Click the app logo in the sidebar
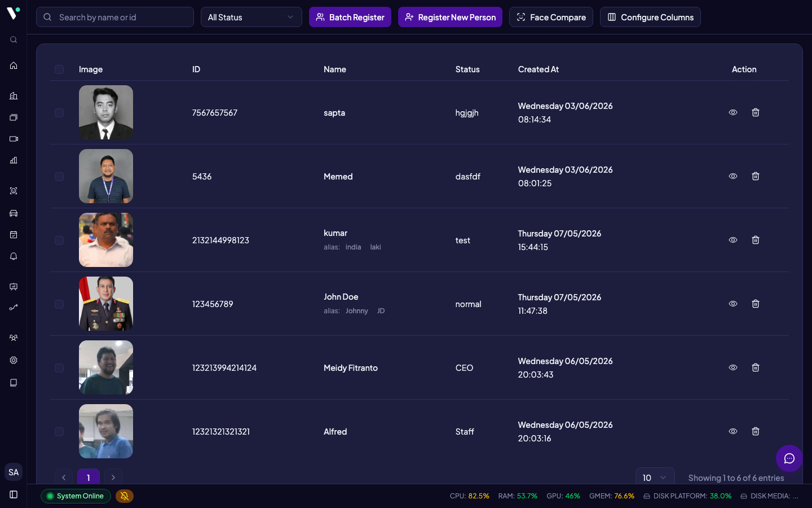 pyautogui.click(x=14, y=12)
